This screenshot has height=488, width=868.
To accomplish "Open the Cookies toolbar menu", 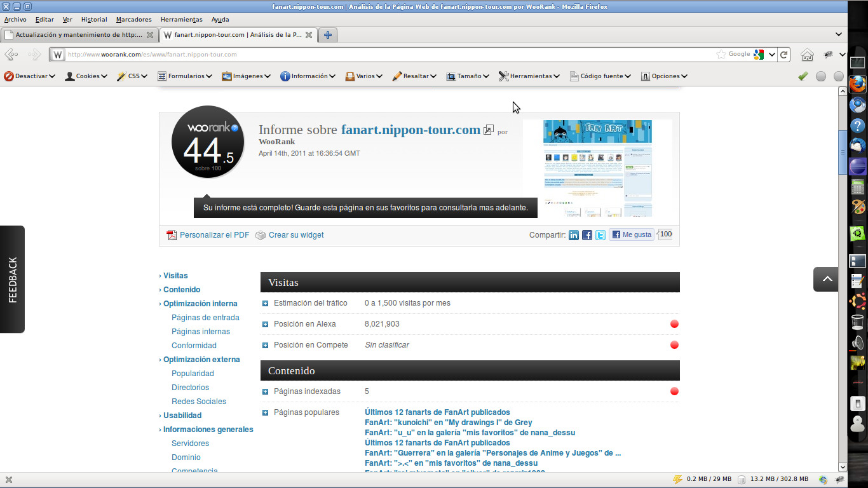I will pyautogui.click(x=86, y=76).
